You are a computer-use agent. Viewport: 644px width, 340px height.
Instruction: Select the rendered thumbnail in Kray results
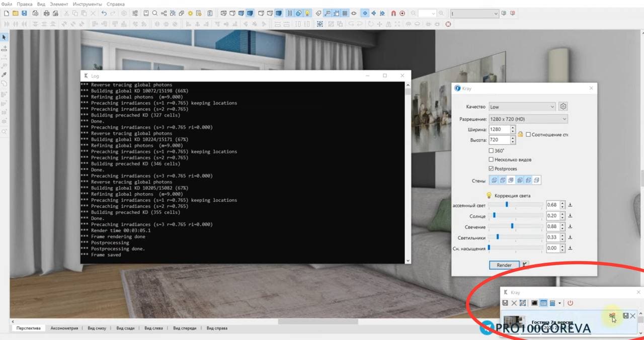pyautogui.click(x=515, y=321)
